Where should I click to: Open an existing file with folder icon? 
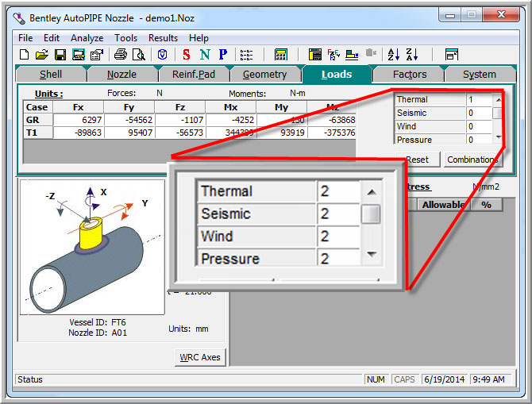[x=42, y=54]
